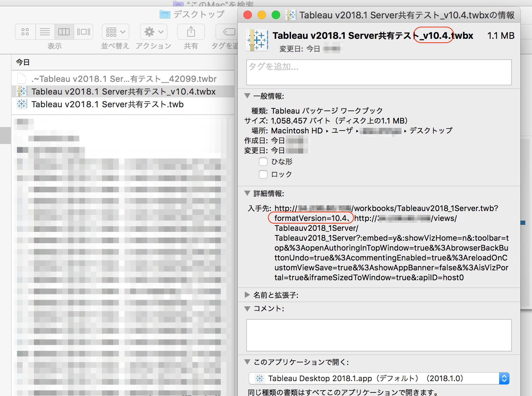Open the 並べ替え sort dropdown
This screenshot has width=532, height=396.
(x=115, y=32)
